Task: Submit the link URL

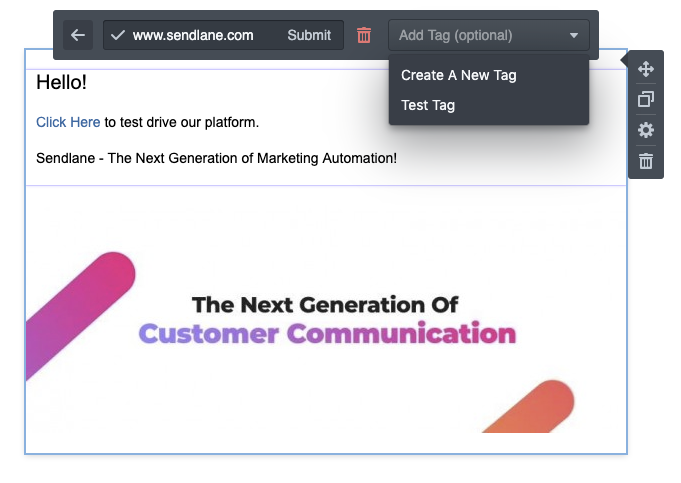Action: [309, 35]
